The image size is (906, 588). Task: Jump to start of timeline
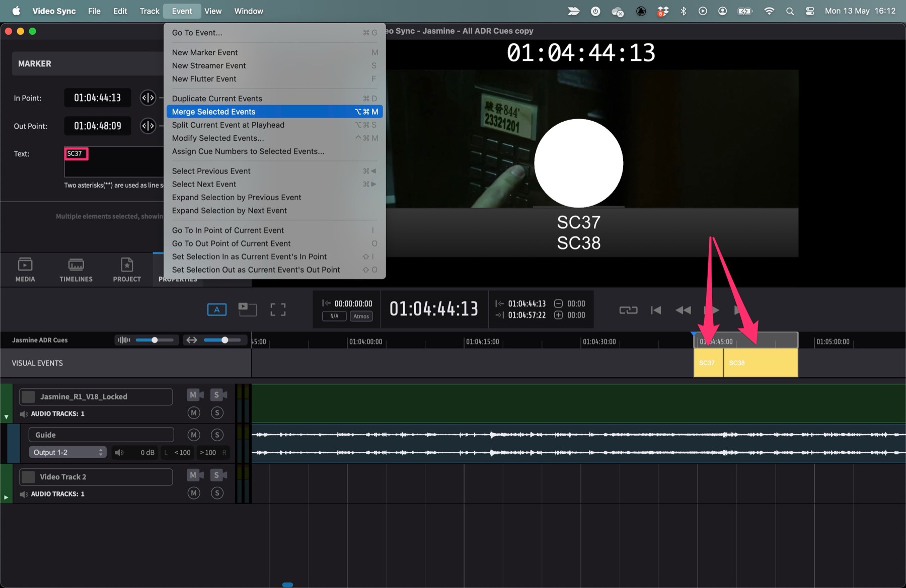[x=656, y=310]
